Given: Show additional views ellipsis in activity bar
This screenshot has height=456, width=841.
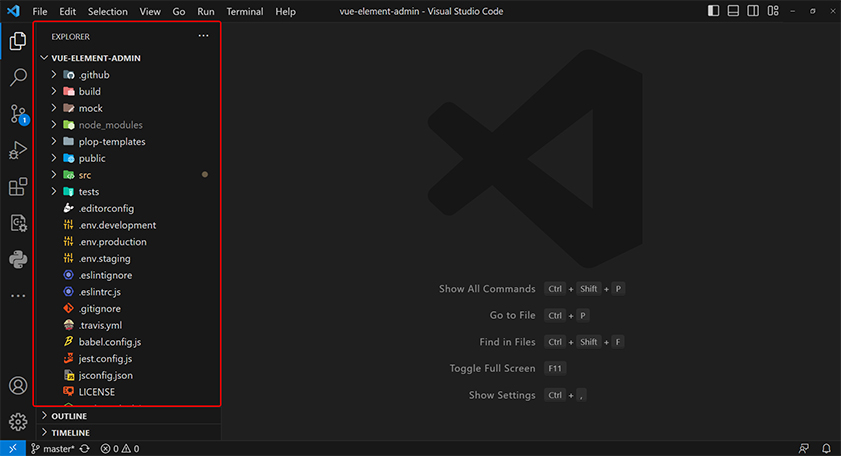Looking at the screenshot, I should tap(18, 296).
